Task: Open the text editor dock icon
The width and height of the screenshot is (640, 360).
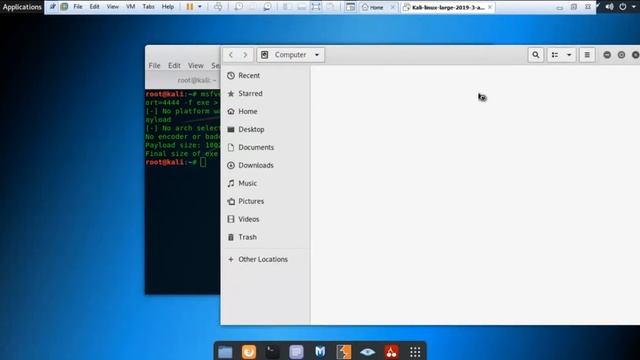Action: tap(296, 352)
